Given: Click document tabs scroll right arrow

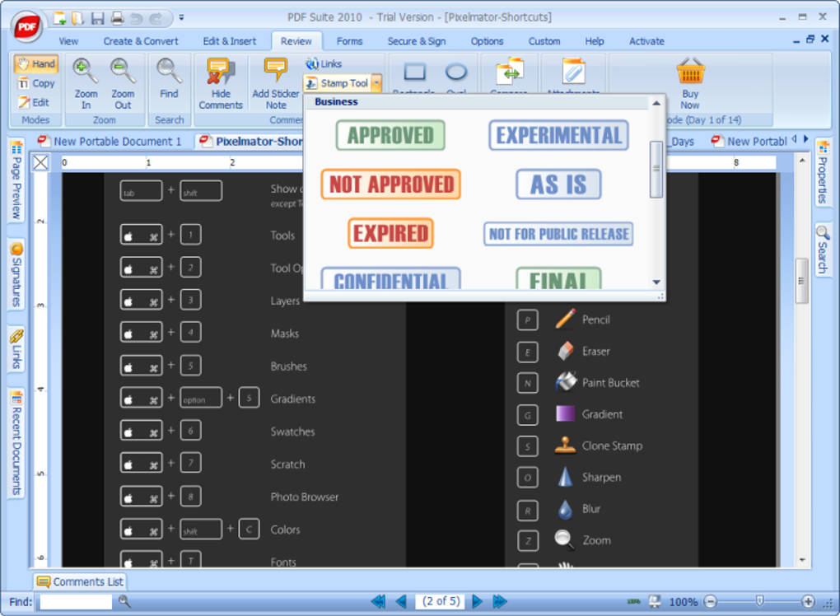Looking at the screenshot, I should [x=805, y=138].
